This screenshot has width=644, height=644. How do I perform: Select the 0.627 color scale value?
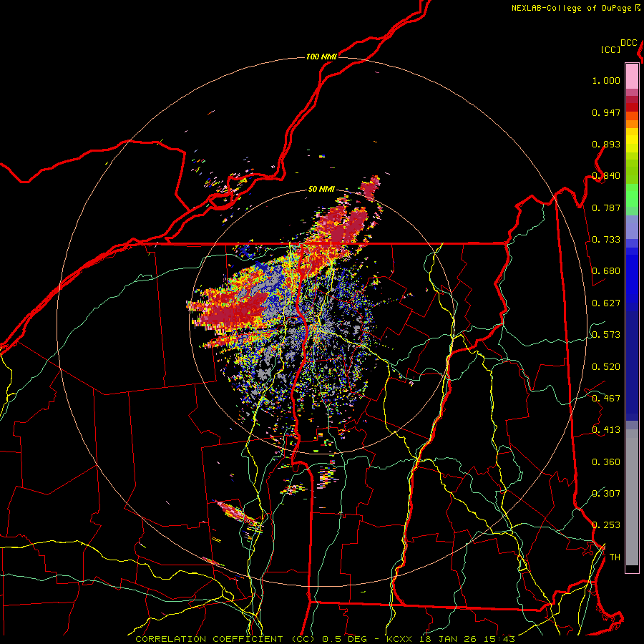click(x=606, y=303)
